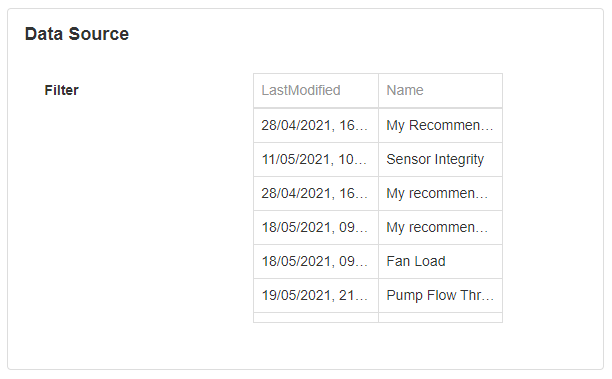
Task: Click the 11/05/2021 date cell
Action: point(316,159)
